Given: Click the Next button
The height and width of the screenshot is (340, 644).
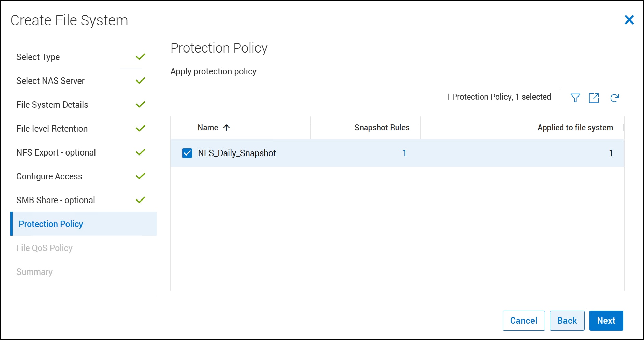Looking at the screenshot, I should pyautogui.click(x=606, y=321).
